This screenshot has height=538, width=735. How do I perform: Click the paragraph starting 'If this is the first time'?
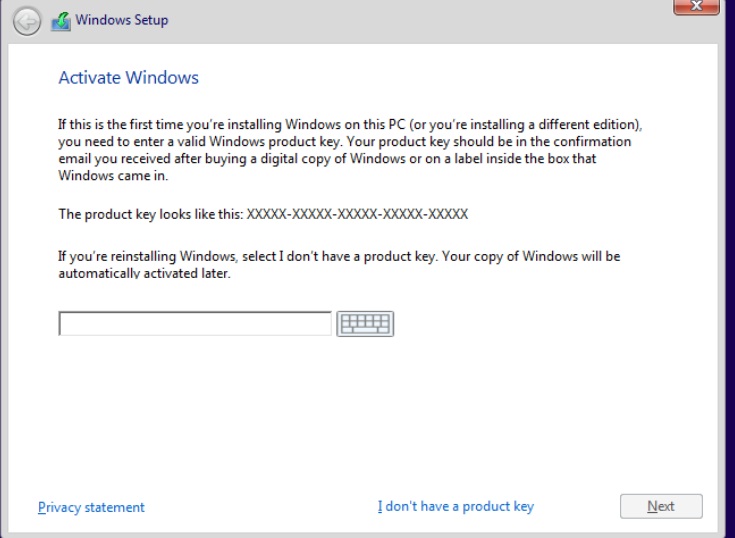(350, 150)
